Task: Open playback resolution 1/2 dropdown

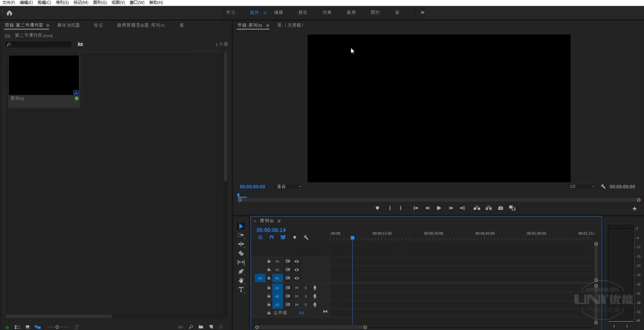Action: 582,186
